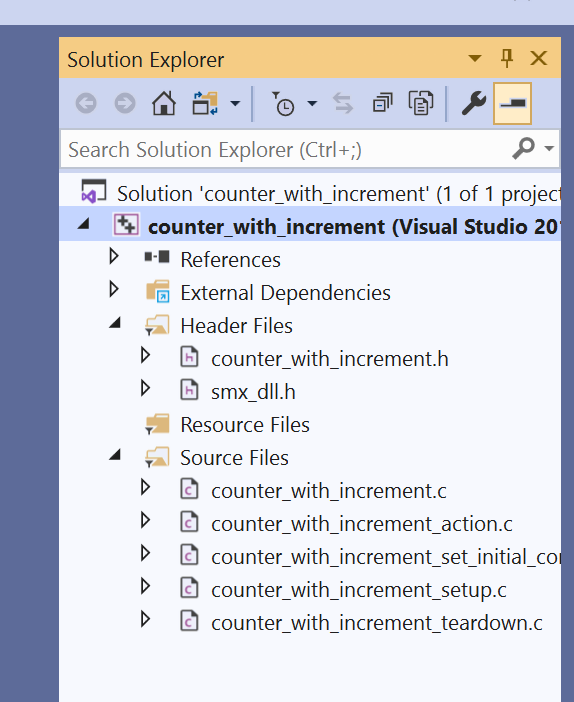This screenshot has height=702, width=574.
Task: Toggle Show All Files icon
Action: point(421,103)
